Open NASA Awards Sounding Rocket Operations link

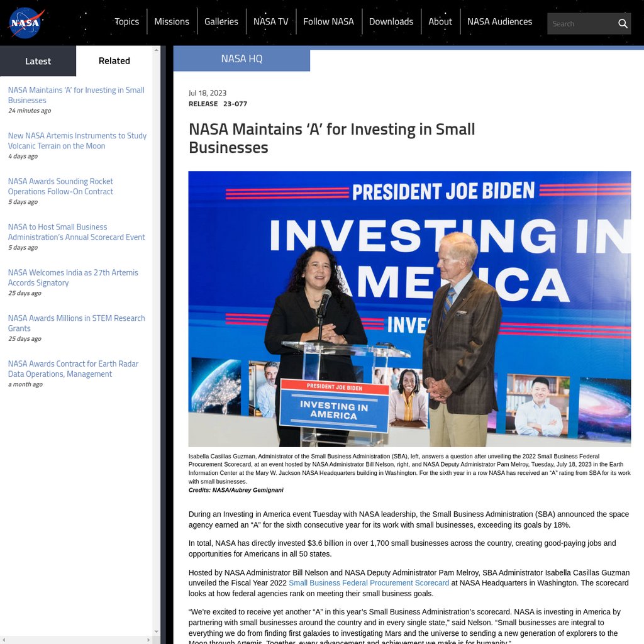coord(60,186)
